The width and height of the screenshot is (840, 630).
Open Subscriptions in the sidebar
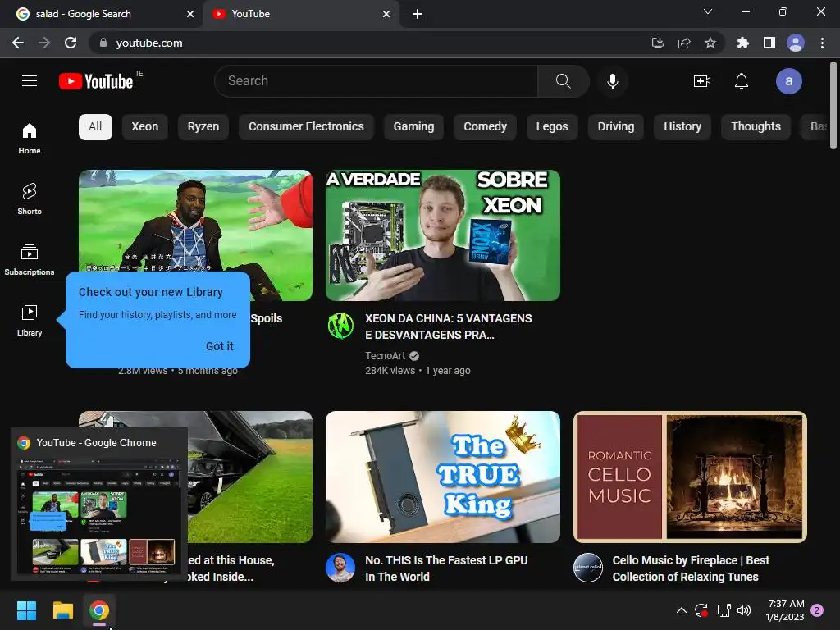[30, 259]
